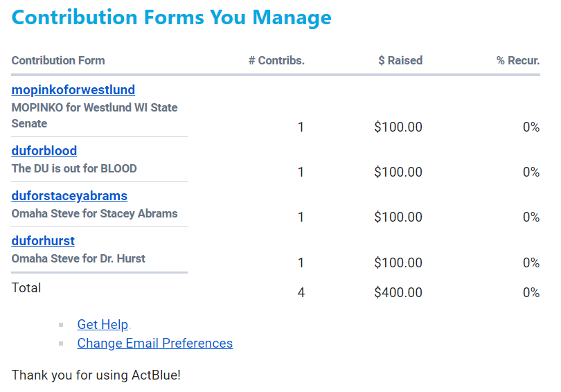Click the Total row label
The height and width of the screenshot is (392, 561).
click(x=26, y=288)
